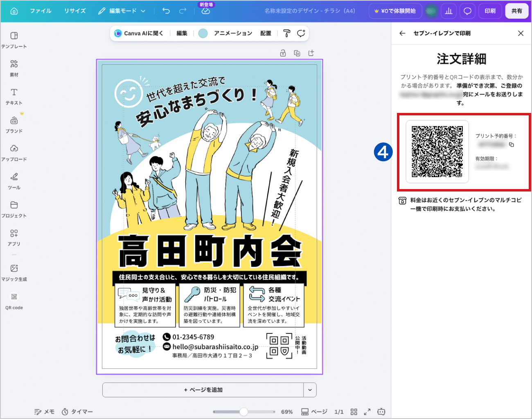
Task: Click the 69% zoom value
Action: click(x=287, y=412)
